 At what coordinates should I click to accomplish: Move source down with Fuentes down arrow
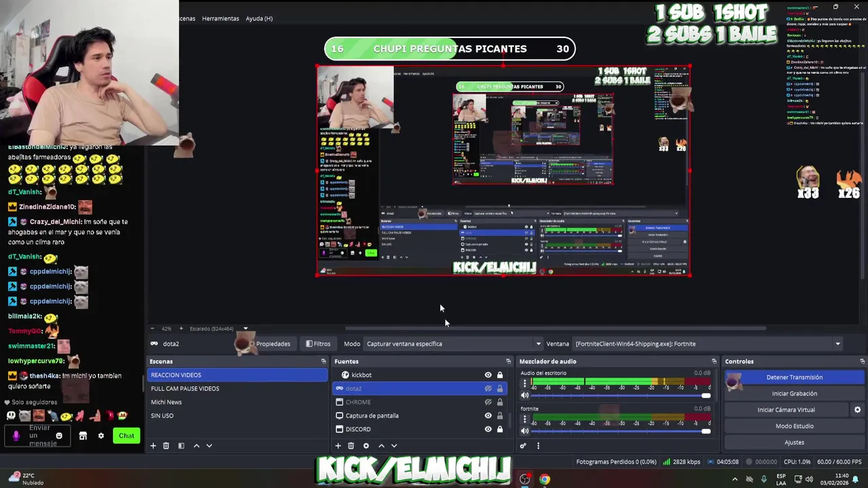point(394,446)
